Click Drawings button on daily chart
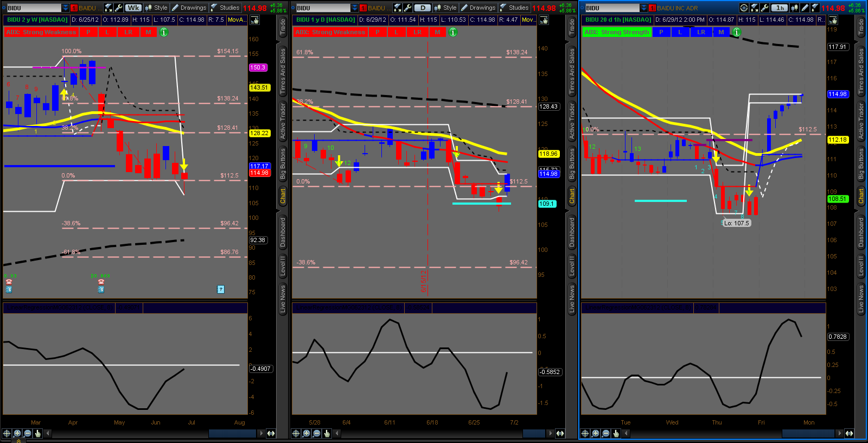Screen dimensions: 868x443 pyautogui.click(x=478, y=8)
